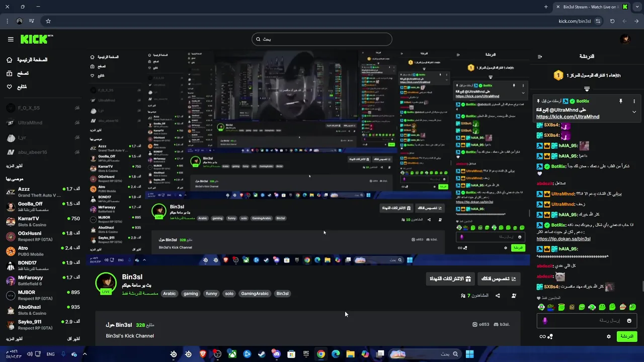
Task: Click the gaming tag
Action: click(x=191, y=294)
